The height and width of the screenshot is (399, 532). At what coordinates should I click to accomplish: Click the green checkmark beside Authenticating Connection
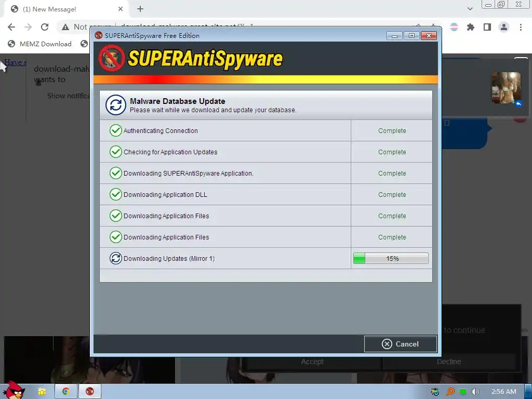(x=116, y=130)
